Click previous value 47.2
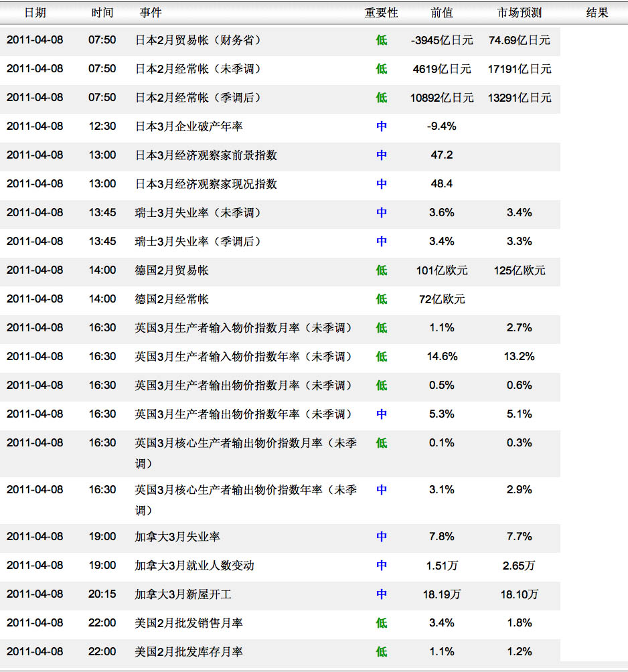Screen dimensions: 628x672 441,155
